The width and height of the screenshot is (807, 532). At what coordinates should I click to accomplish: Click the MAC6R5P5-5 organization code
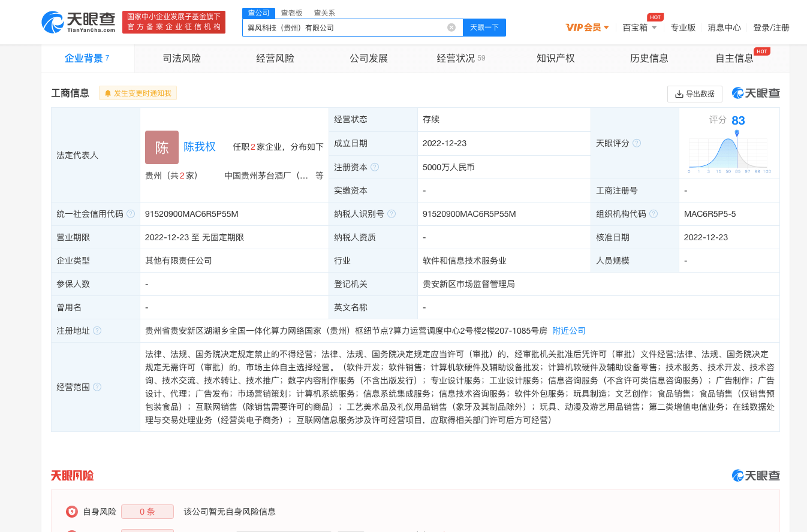[x=710, y=214]
